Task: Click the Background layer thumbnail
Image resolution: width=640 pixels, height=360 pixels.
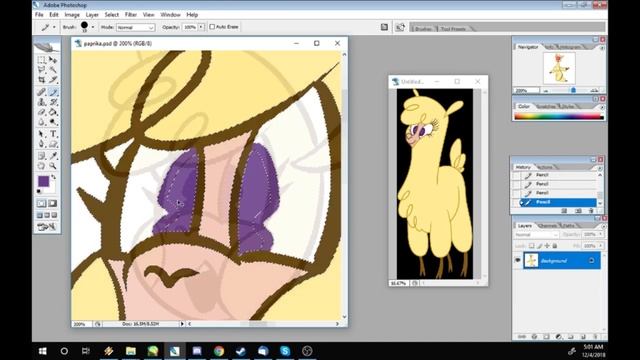Action: pyautogui.click(x=531, y=260)
